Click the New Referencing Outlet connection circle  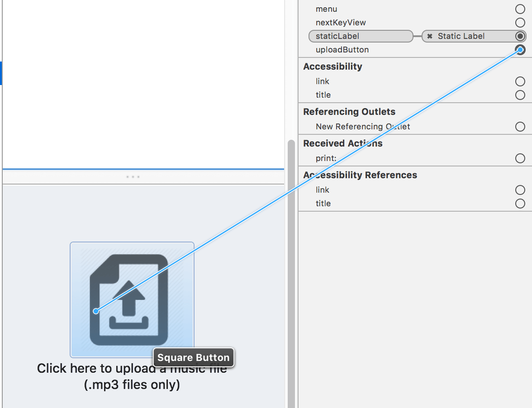520,127
